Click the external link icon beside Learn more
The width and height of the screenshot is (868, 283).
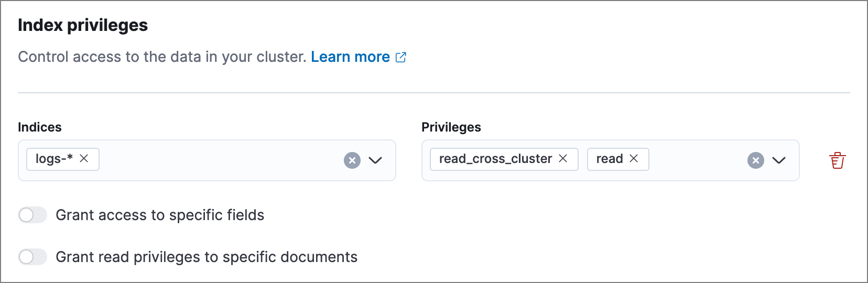[401, 57]
